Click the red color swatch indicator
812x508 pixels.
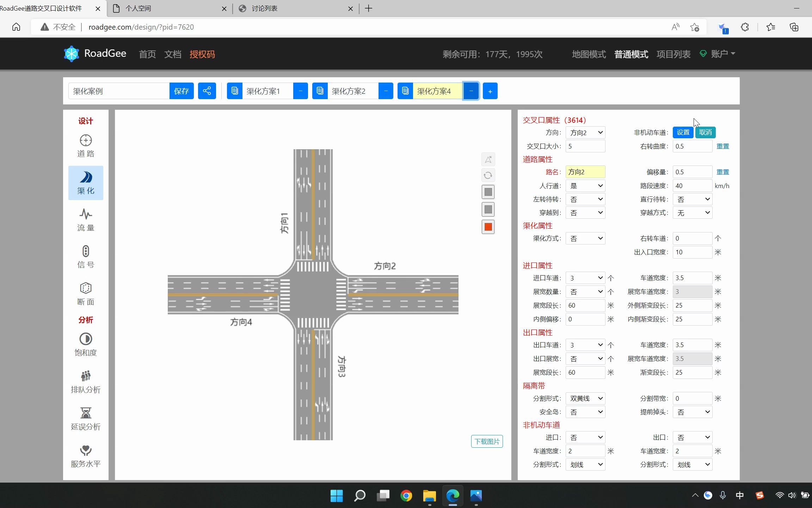pos(488,226)
